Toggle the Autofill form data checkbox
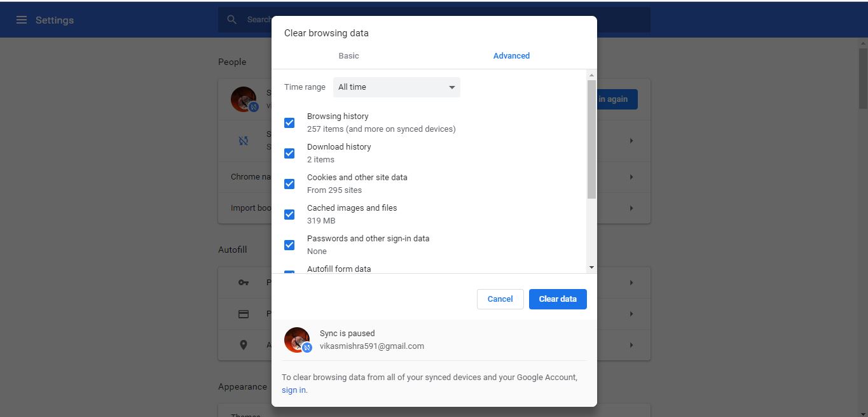This screenshot has height=417, width=868. 289,272
